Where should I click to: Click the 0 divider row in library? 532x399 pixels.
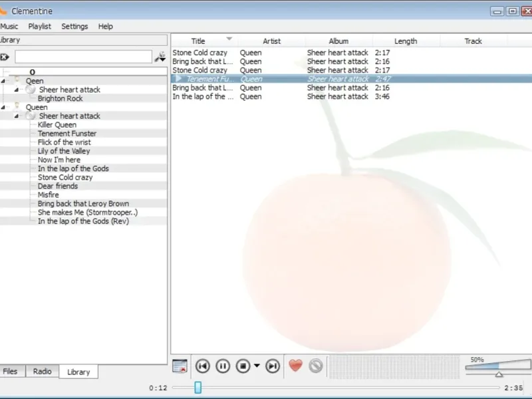84,72
